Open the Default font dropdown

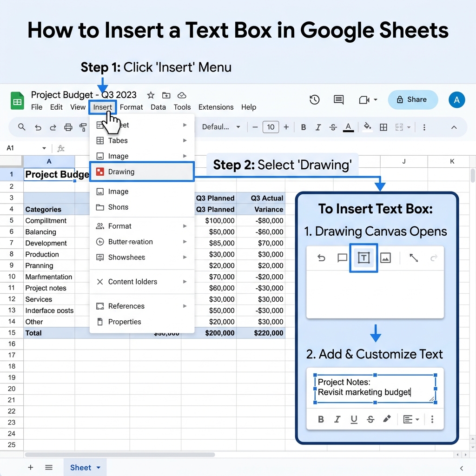pyautogui.click(x=221, y=127)
